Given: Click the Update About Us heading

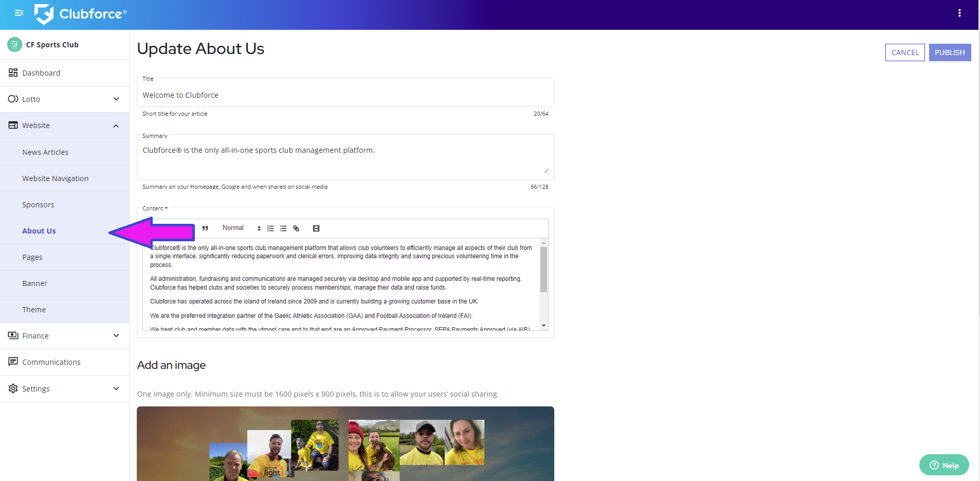Looking at the screenshot, I should pyautogui.click(x=201, y=48).
